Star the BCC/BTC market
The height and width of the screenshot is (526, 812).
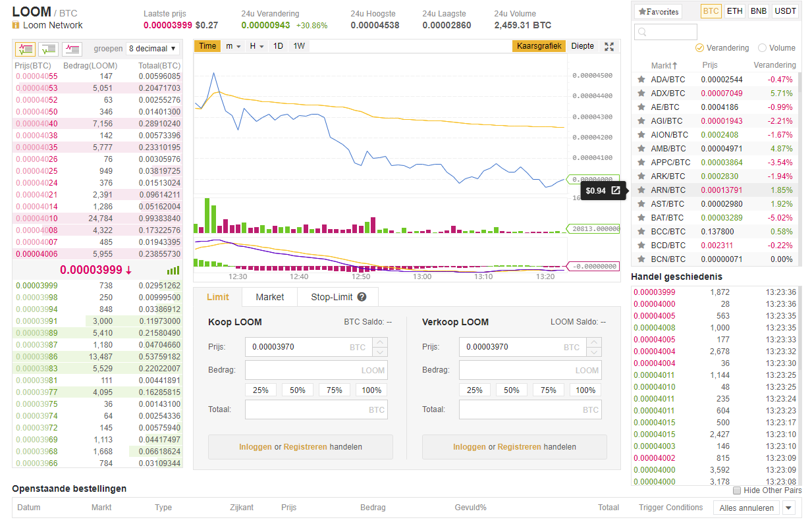pos(641,232)
